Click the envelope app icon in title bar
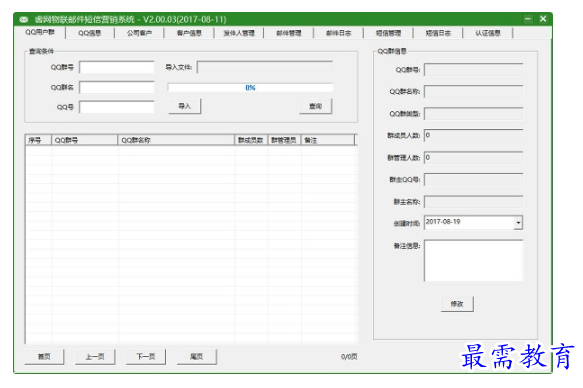Screen dimensions: 583x388 pos(23,19)
